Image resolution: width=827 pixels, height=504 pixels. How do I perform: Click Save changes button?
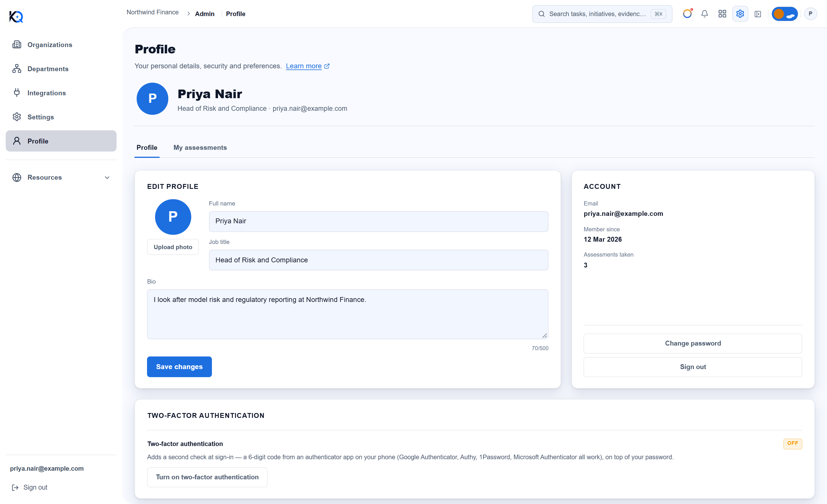tap(179, 367)
